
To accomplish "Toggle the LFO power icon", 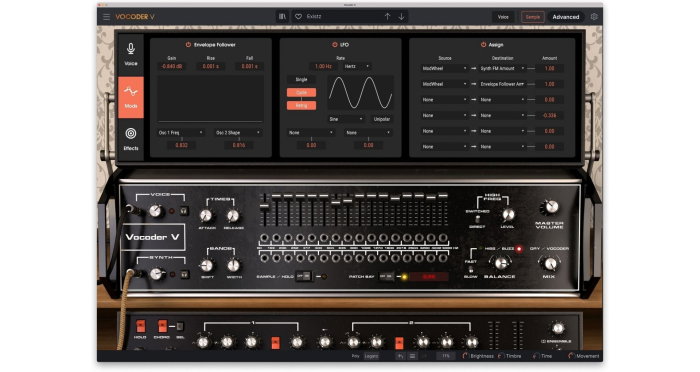I will 334,45.
